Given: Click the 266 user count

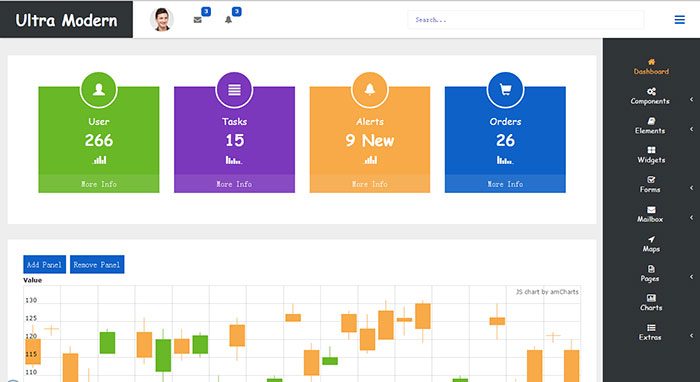Looking at the screenshot, I should [99, 141].
